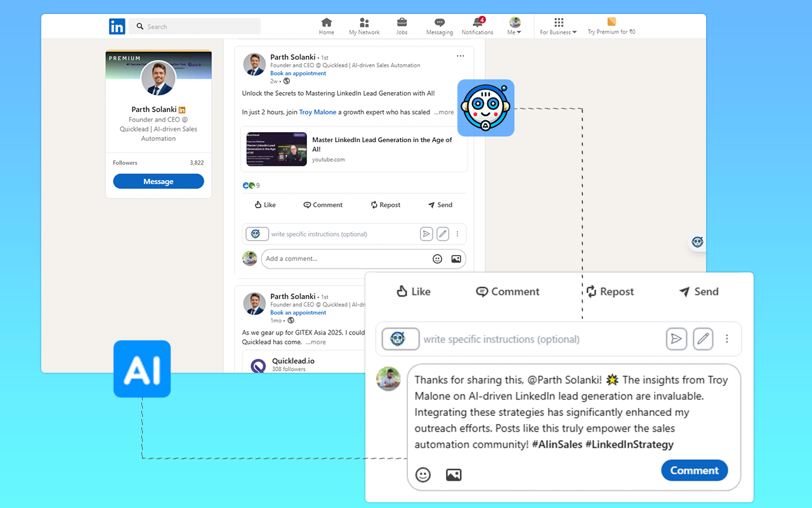Open the reactions count 9 on first post
Viewport: 812px width, 508px height.
[x=252, y=185]
